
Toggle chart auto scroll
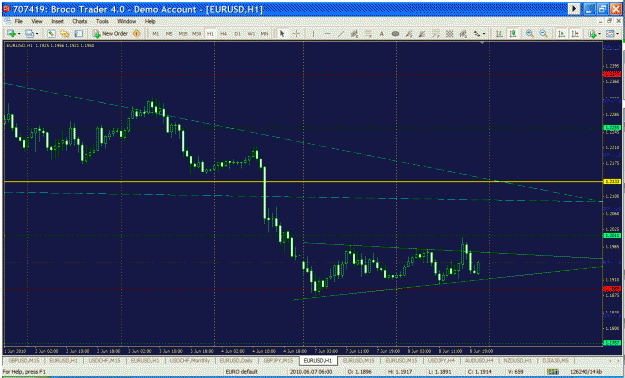(561, 34)
